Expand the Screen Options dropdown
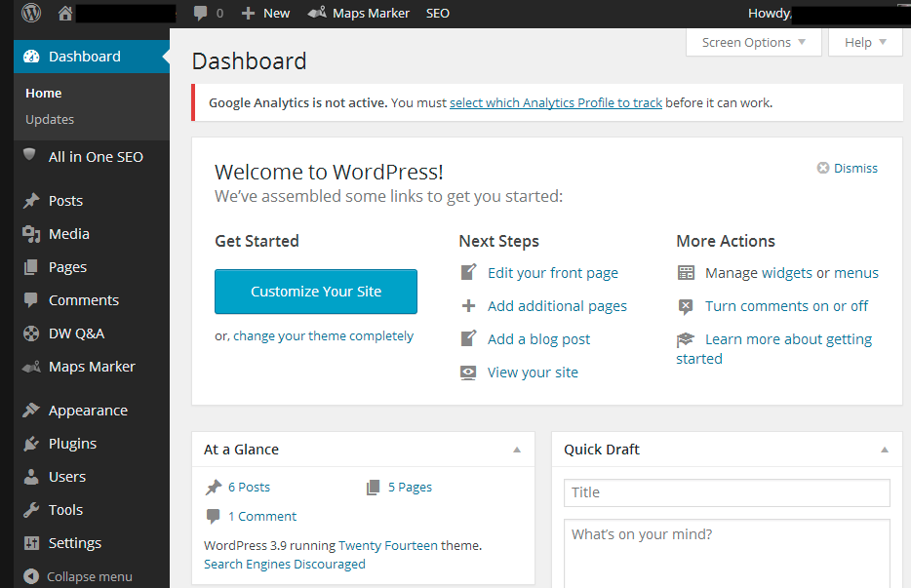Image resolution: width=911 pixels, height=588 pixels. coord(754,43)
